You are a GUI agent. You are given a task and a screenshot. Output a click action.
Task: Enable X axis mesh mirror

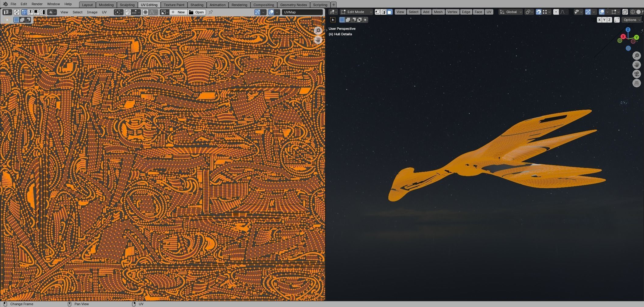(599, 20)
